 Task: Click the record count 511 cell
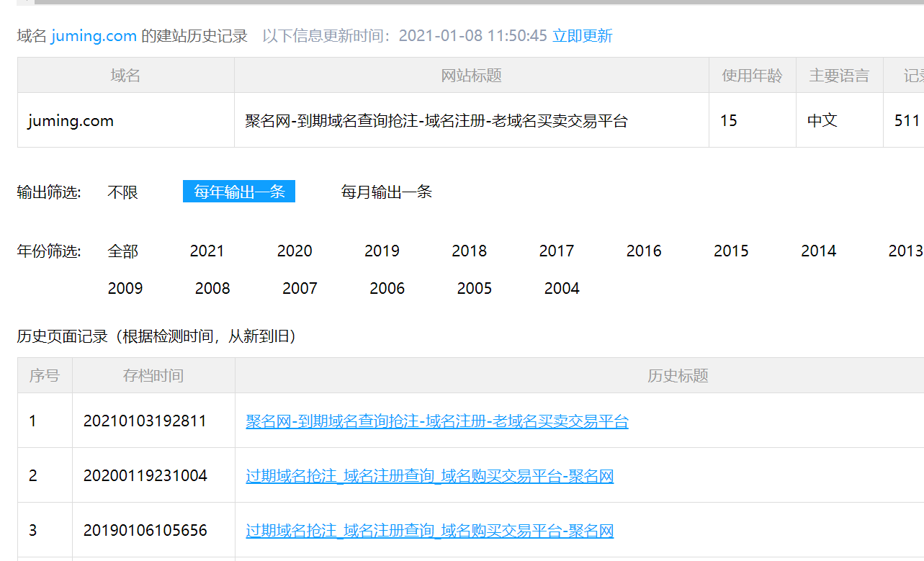(x=904, y=120)
